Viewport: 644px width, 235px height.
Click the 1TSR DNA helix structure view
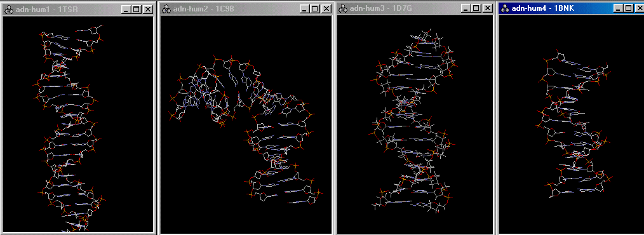point(70,128)
